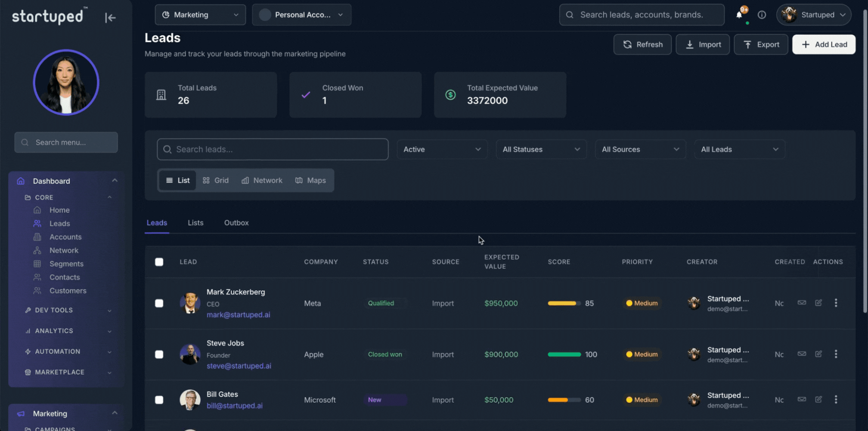Click the Total Leads building icon

point(161,95)
